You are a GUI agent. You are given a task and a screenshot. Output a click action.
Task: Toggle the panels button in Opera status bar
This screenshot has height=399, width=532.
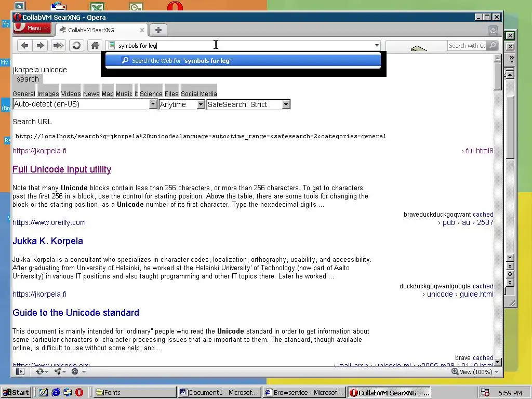pos(20,371)
